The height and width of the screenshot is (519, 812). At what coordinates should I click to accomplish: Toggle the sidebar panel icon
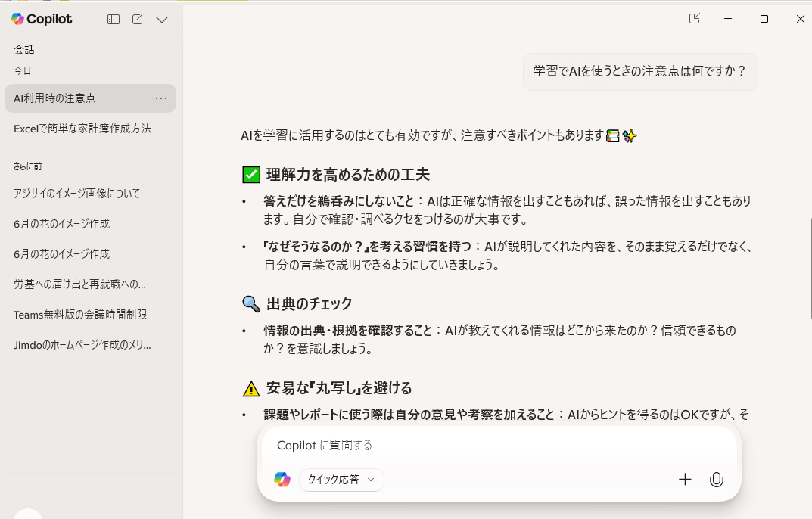coord(114,20)
